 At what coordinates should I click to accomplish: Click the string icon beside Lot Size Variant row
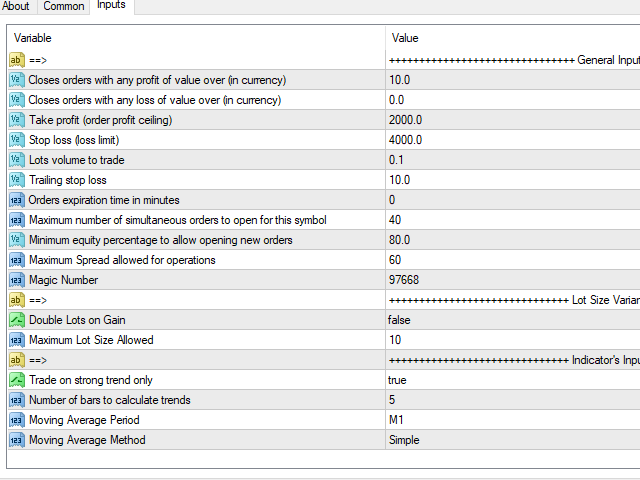pos(17,300)
